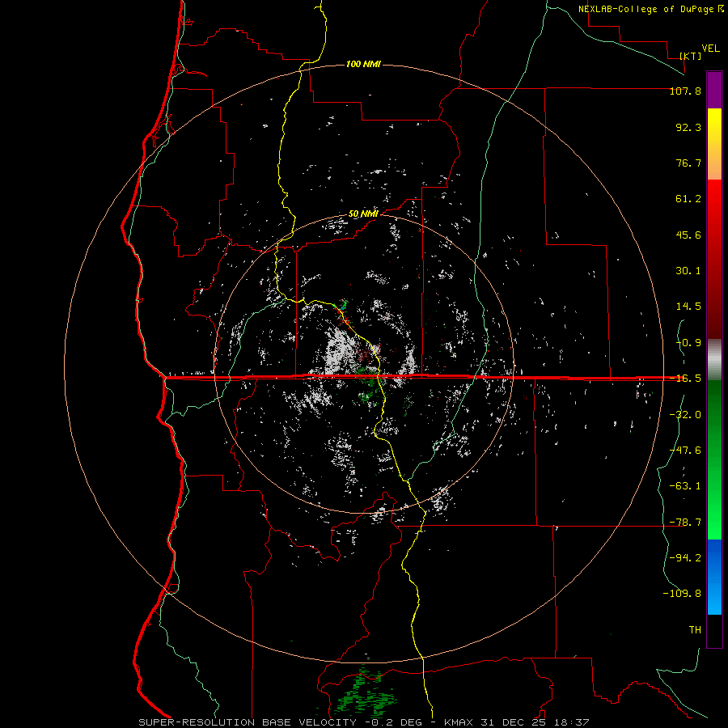Pick the black TH segment of the color bar
The image size is (728, 728).
pyautogui.click(x=714, y=630)
